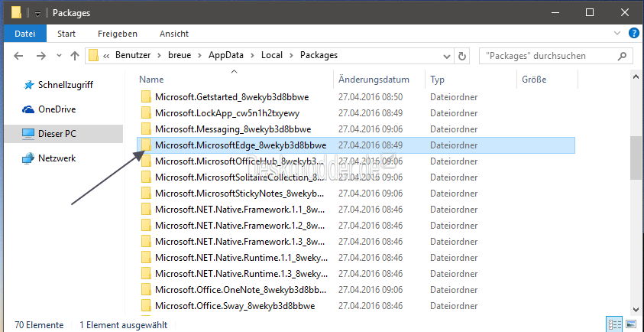Open the recent locations dropdown arrow
The width and height of the screenshot is (644, 332).
tap(57, 56)
